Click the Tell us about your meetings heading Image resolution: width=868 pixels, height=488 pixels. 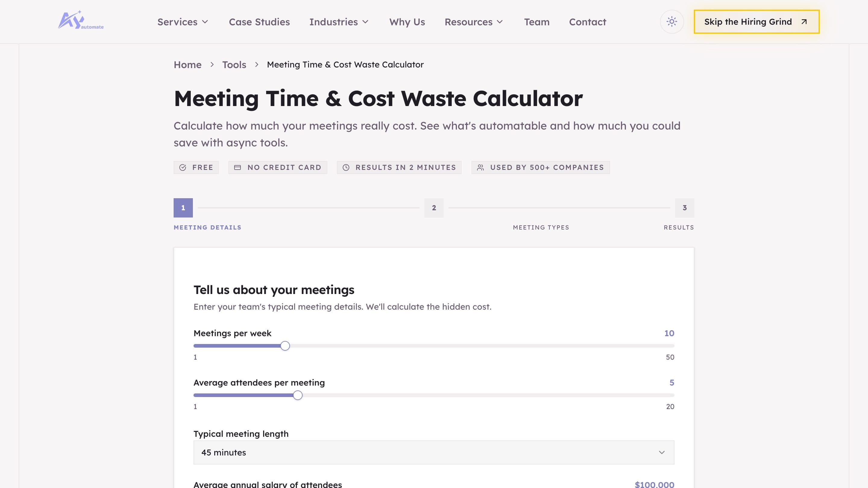point(274,289)
